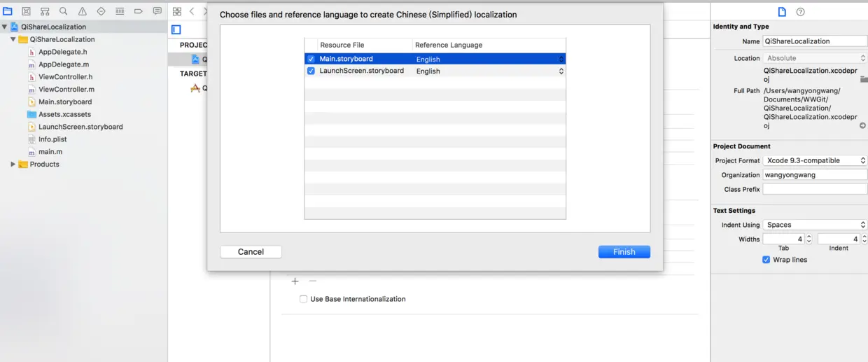
Task: Toggle the Wrap lines checkbox
Action: 766,260
